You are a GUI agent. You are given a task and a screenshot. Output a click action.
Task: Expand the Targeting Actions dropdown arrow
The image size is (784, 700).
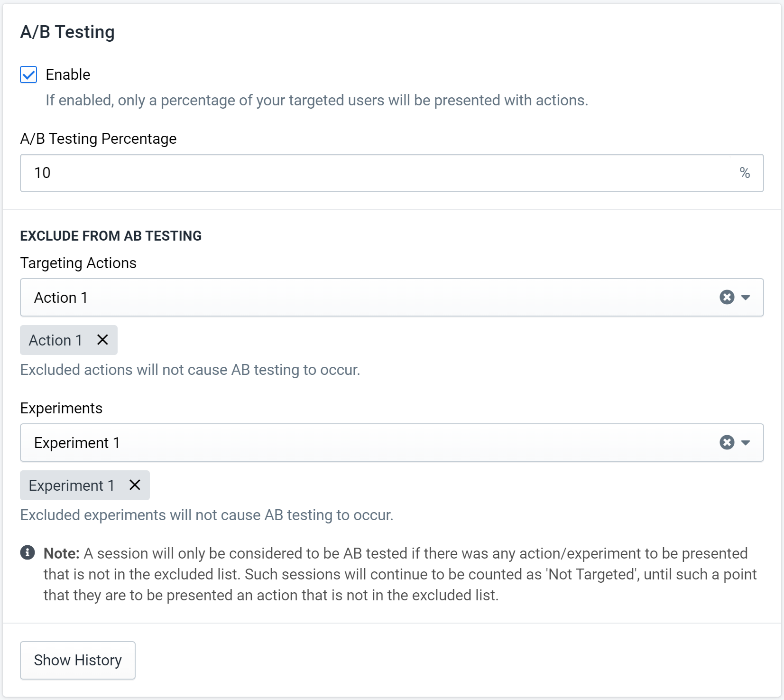[746, 298]
